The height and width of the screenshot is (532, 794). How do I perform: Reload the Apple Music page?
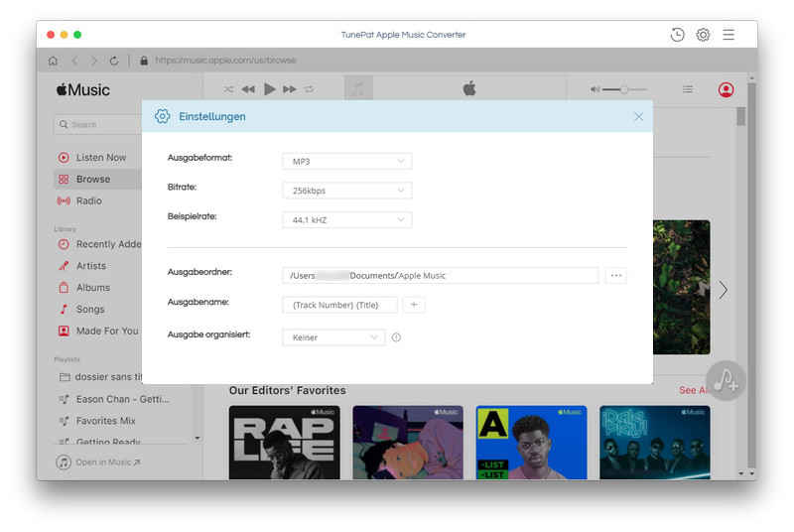[x=114, y=61]
